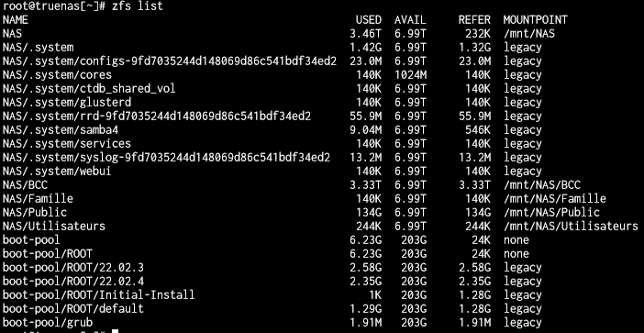Screen dimensions: 644x333
Task: Select the boot-pool/ROOT/Initial-Install name
Action: [98, 294]
